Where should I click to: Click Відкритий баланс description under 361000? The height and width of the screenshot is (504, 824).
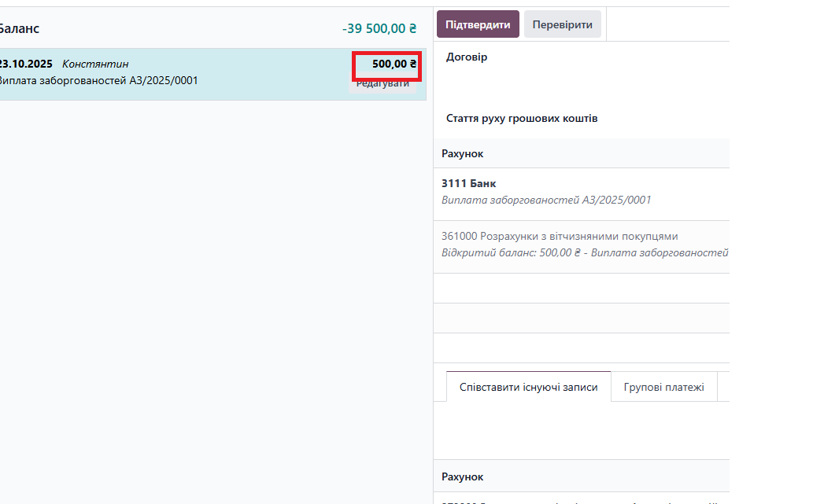[x=582, y=253]
